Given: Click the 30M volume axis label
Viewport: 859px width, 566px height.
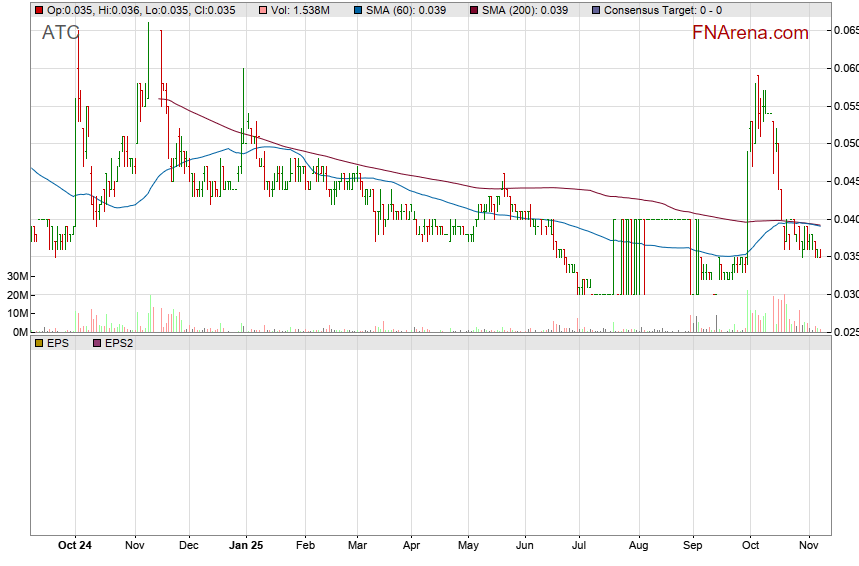Looking at the screenshot, I should tap(14, 276).
